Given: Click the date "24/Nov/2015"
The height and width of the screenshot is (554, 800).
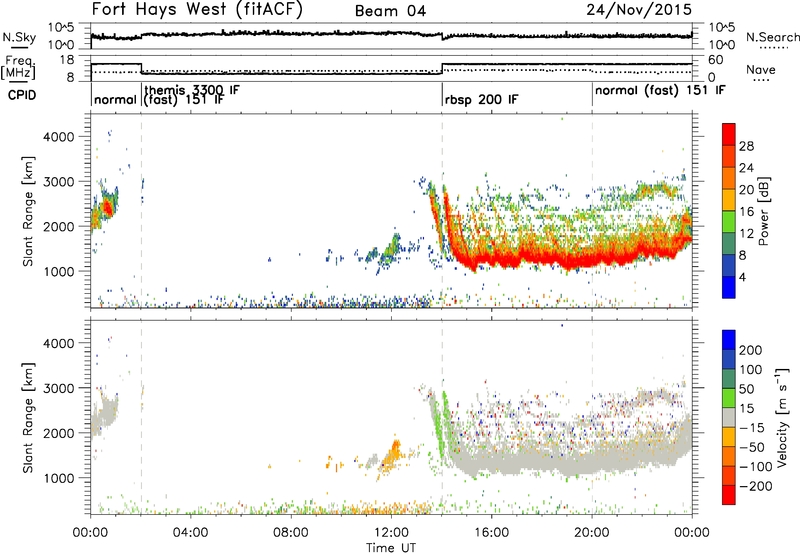Looking at the screenshot, I should (x=639, y=9).
